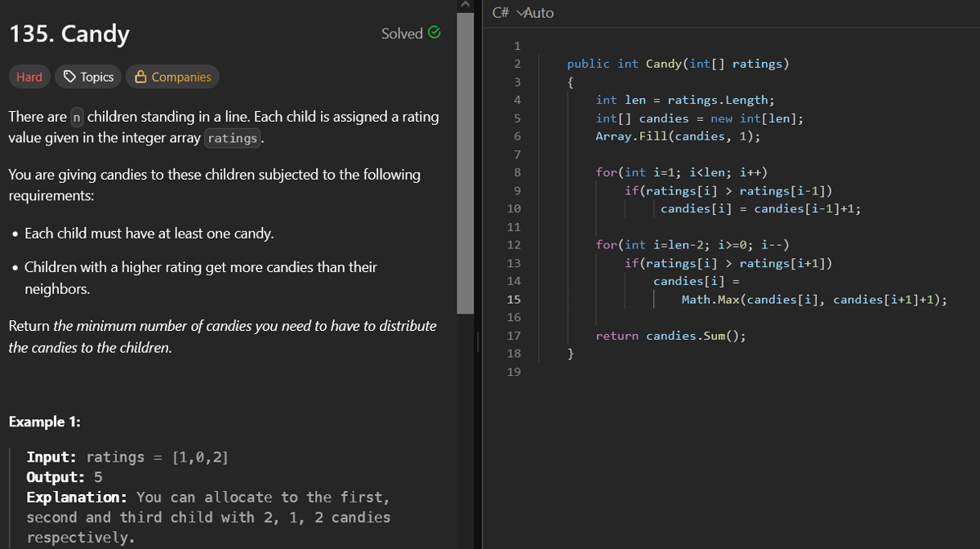This screenshot has height=549, width=980.
Task: Click highlighted line number 15 in the gutter
Action: 514,299
